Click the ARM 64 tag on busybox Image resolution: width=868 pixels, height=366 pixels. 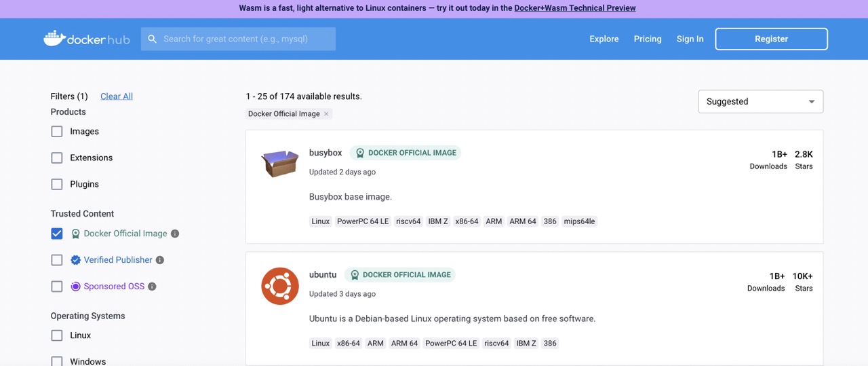tap(523, 221)
